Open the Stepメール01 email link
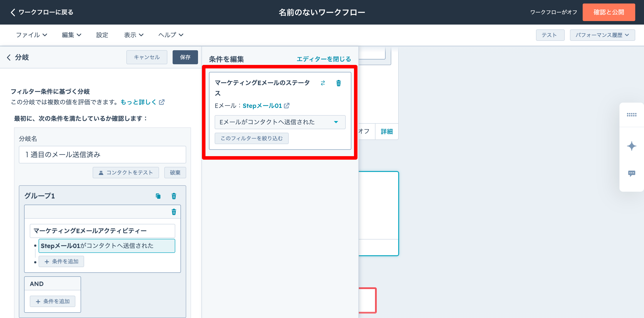This screenshot has height=318, width=644. click(x=266, y=106)
